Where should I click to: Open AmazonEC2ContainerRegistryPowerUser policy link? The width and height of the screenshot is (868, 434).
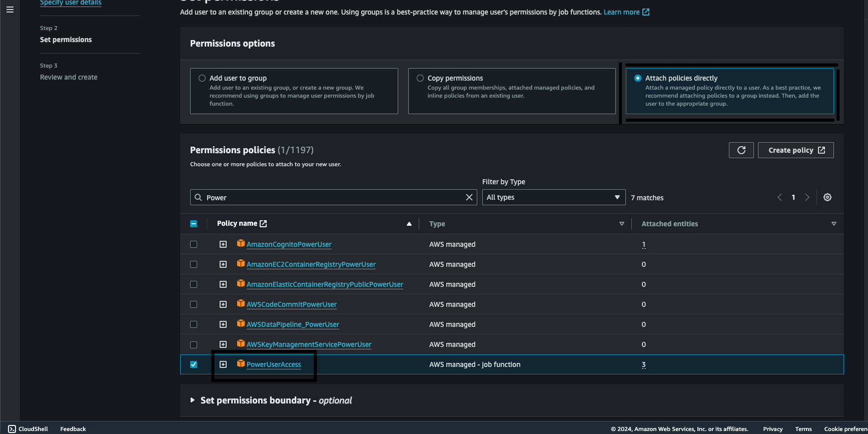(311, 264)
